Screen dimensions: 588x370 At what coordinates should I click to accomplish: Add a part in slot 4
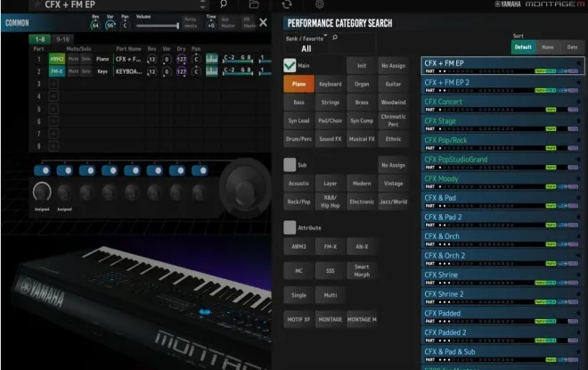[53, 96]
